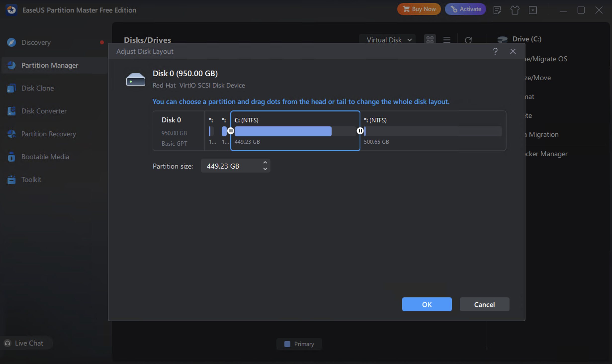Viewport: 612px width, 364px height.
Task: Open the Virtual Disk dropdown
Action: click(x=387, y=40)
